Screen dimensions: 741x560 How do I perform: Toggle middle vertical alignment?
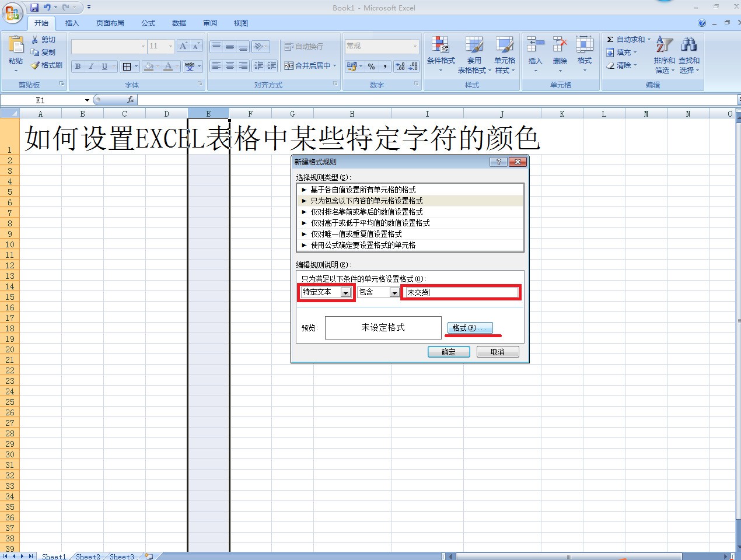pos(230,46)
